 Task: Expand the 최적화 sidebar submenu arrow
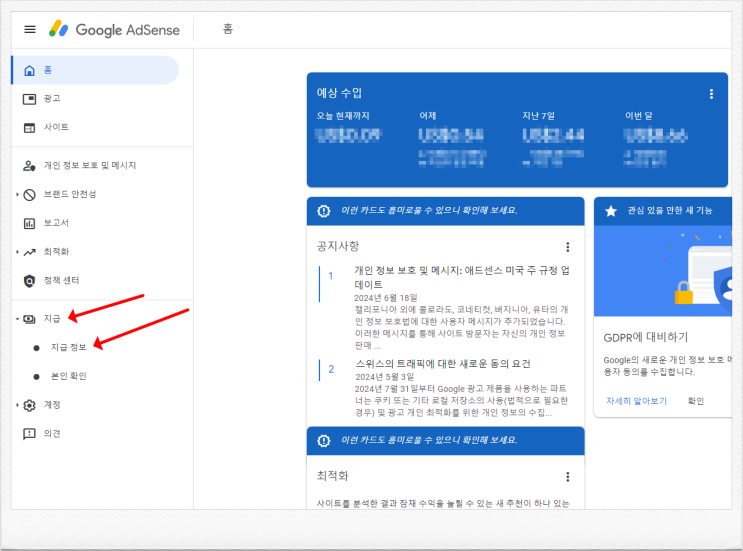click(x=18, y=252)
